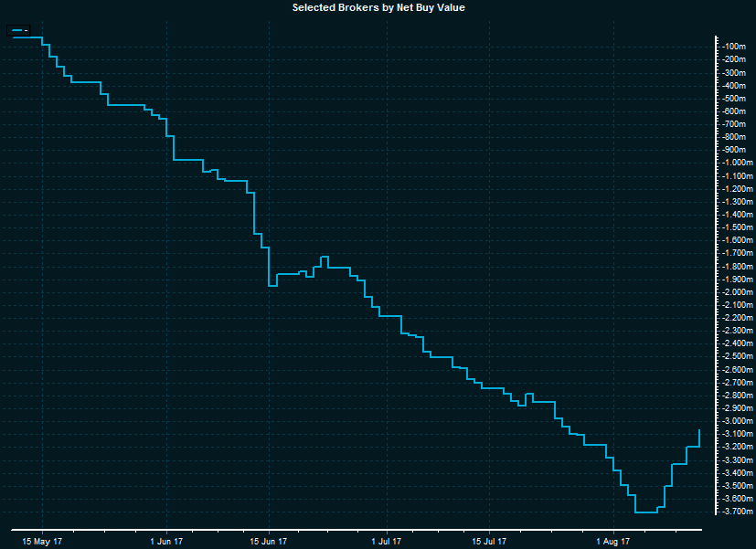Image resolution: width=756 pixels, height=549 pixels.
Task: Click the 15 May 17 date label
Action: (41, 541)
